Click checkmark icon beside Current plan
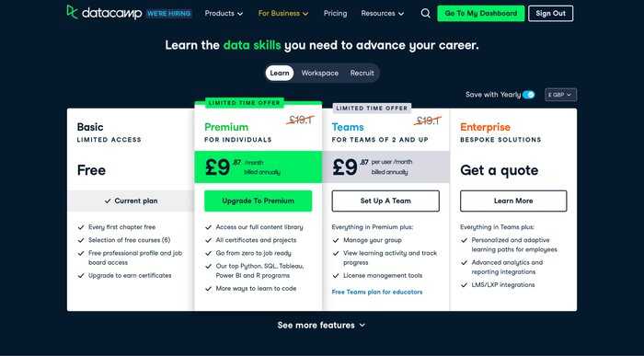 pos(108,201)
